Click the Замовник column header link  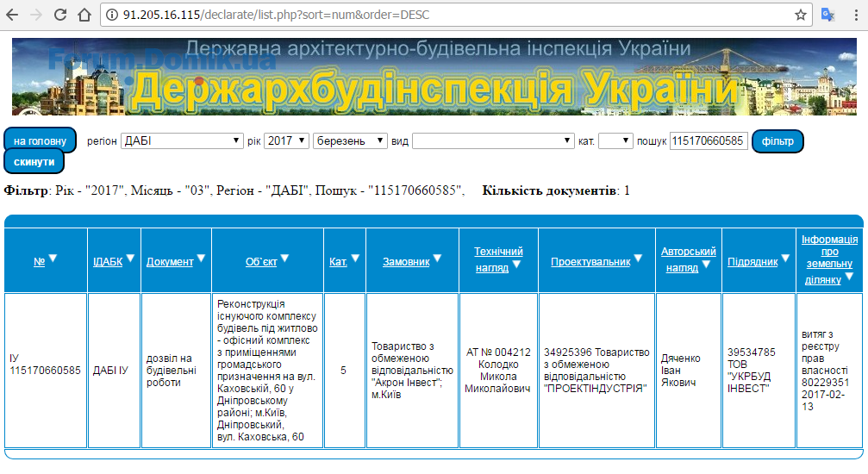click(x=406, y=262)
